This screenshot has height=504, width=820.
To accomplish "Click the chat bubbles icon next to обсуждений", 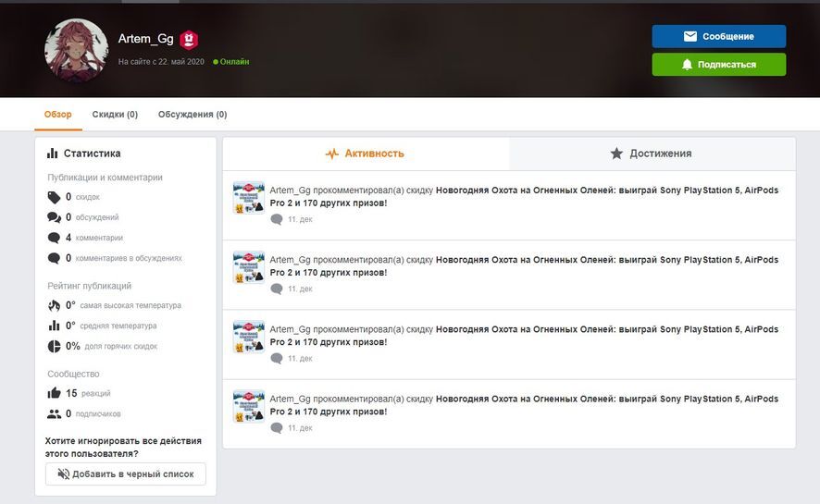I will click(x=54, y=217).
